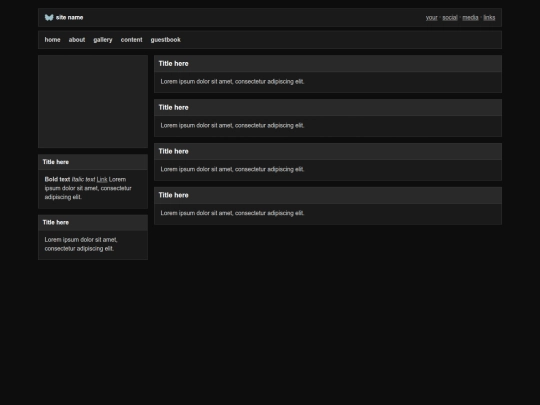Open the 'media' link in header
The width and height of the screenshot is (540, 405).
tap(470, 18)
